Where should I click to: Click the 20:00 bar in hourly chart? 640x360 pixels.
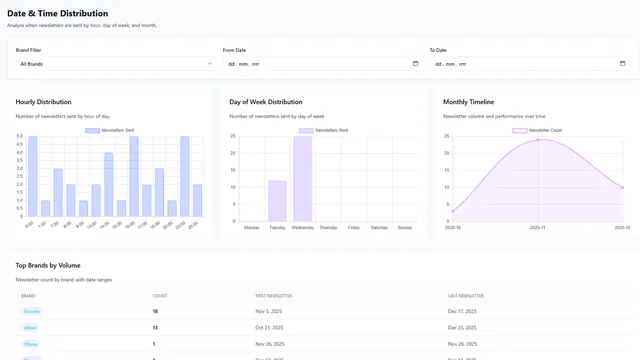coord(172,209)
